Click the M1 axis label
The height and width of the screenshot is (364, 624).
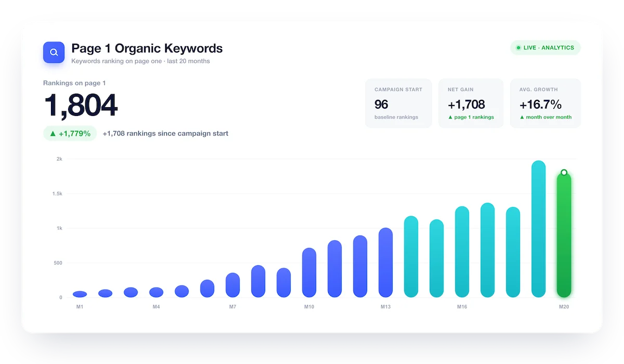coord(80,307)
